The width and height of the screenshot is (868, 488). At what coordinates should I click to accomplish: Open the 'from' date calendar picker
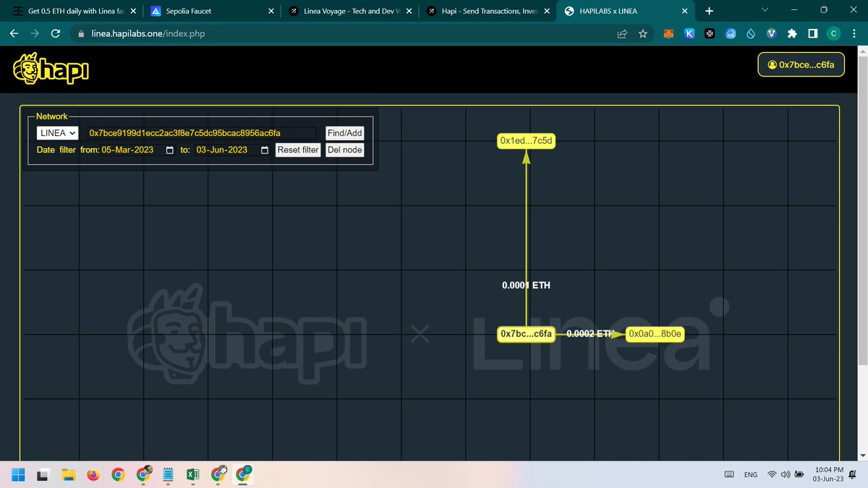170,150
